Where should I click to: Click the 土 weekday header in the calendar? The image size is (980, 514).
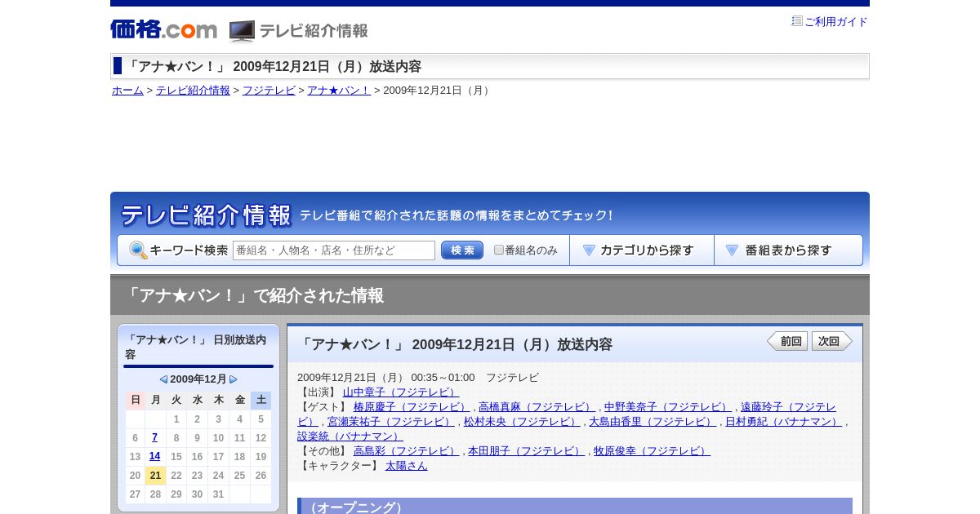[261, 400]
